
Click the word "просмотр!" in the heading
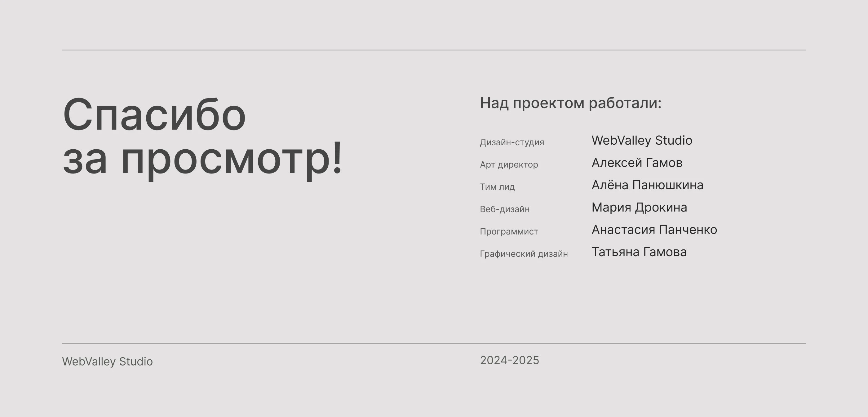pos(232,158)
